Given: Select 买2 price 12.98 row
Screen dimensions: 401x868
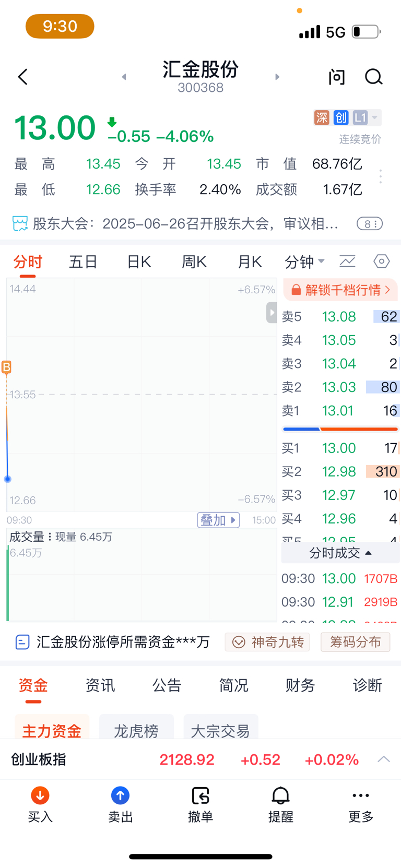Looking at the screenshot, I should tap(340, 472).
